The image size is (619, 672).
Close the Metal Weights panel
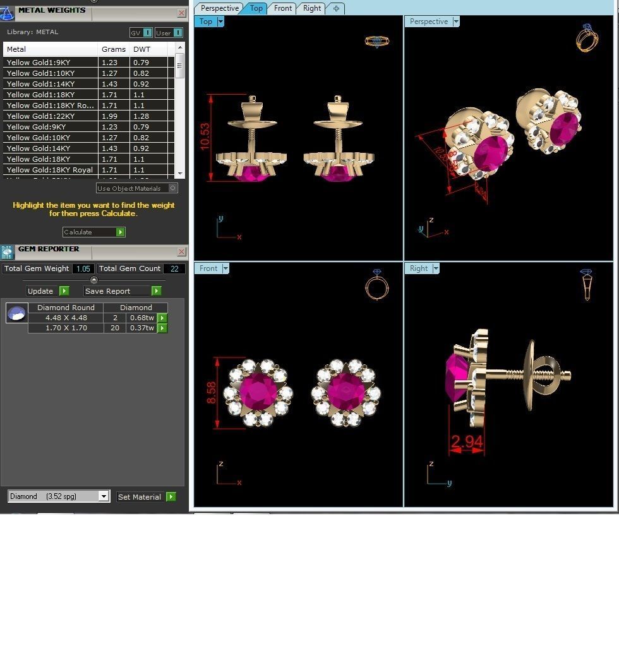point(182,13)
